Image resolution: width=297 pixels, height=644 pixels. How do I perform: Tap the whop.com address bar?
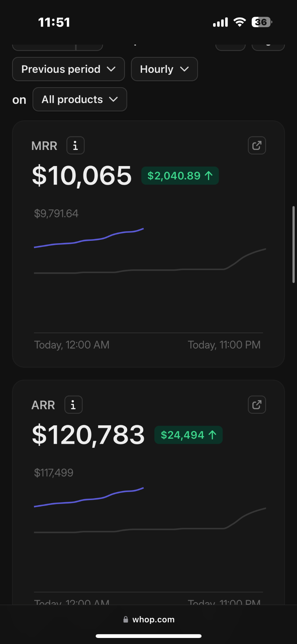click(x=149, y=620)
